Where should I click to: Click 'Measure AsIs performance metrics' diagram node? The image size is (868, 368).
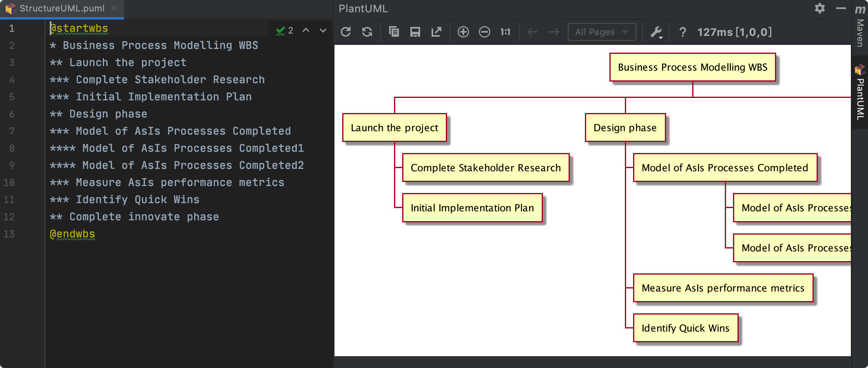(723, 288)
